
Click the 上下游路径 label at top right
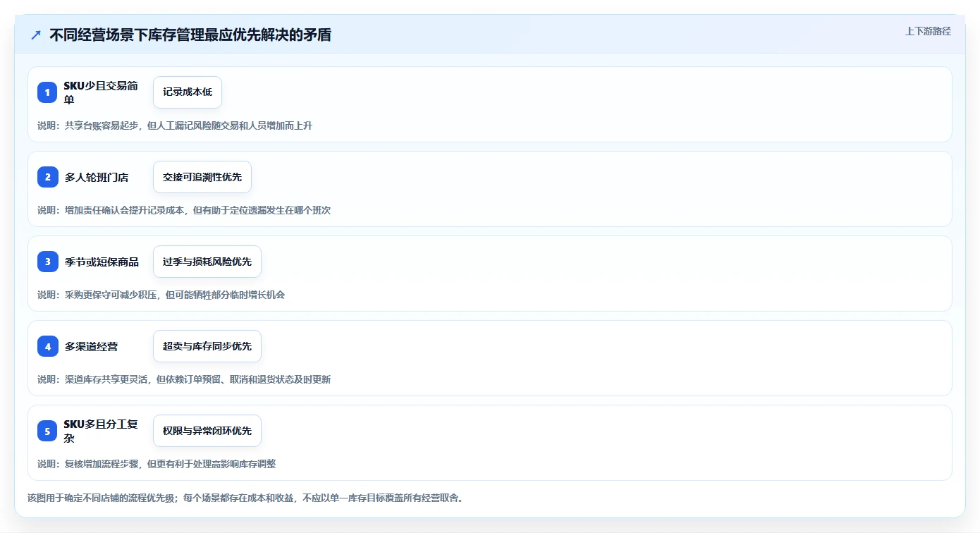coord(928,31)
